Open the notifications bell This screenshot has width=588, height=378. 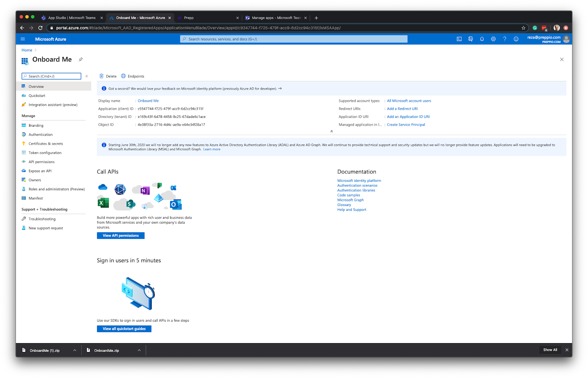coord(482,39)
